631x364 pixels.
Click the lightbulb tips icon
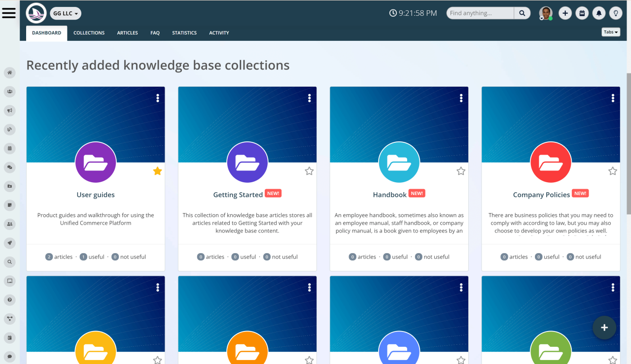pyautogui.click(x=616, y=13)
